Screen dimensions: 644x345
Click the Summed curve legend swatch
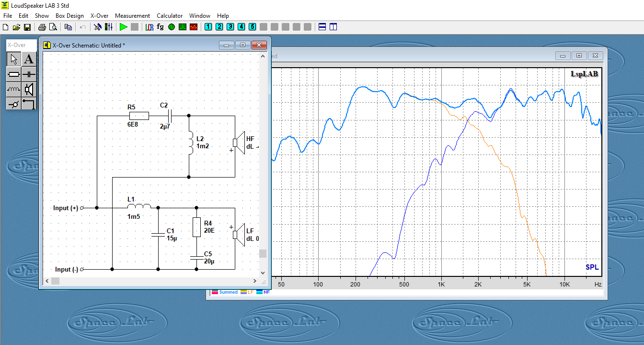[215, 292]
